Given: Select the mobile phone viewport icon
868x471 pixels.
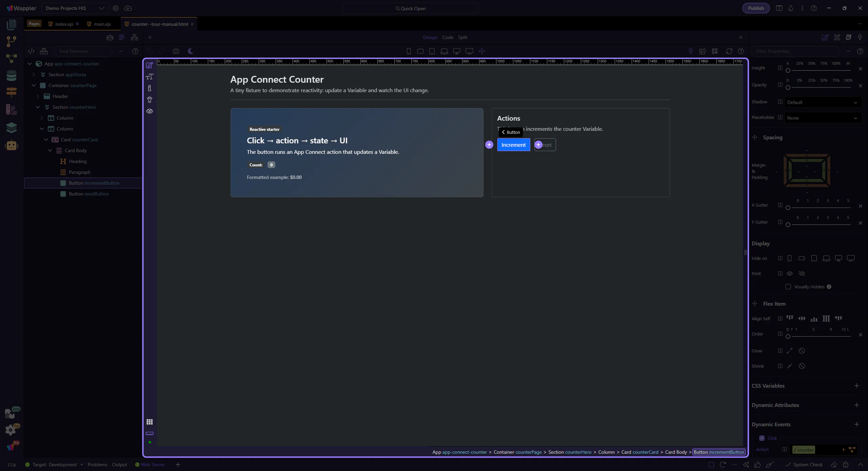Looking at the screenshot, I should point(409,51).
